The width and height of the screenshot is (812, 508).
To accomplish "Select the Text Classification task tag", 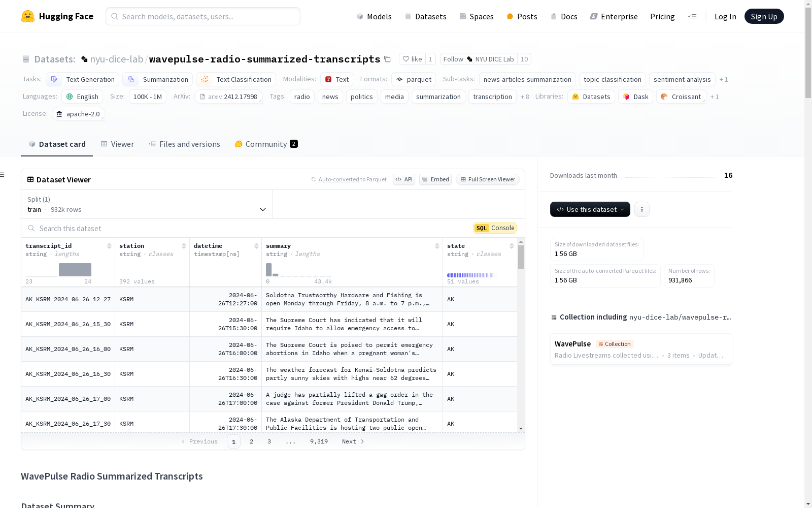I will (x=236, y=79).
